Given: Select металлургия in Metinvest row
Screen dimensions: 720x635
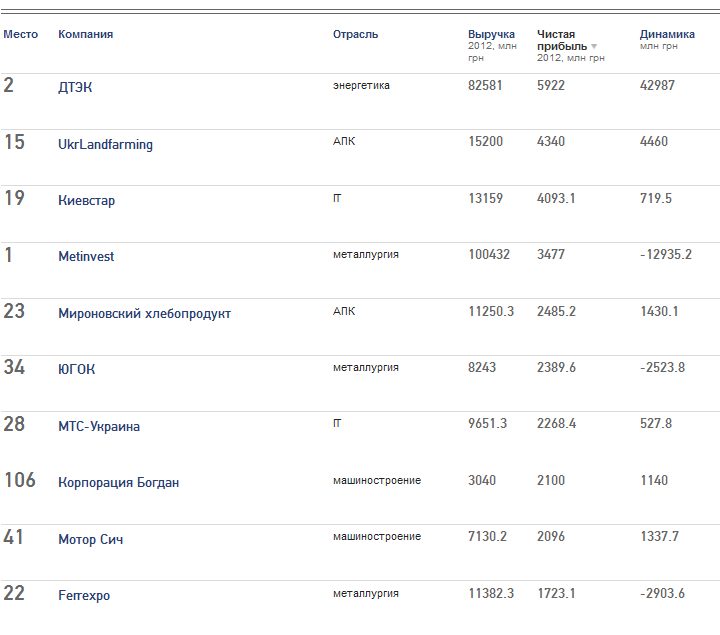Looking at the screenshot, I should coord(366,255).
